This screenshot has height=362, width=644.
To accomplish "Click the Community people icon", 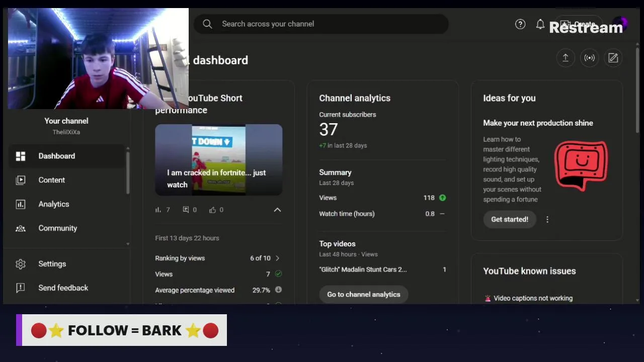I will (x=21, y=228).
